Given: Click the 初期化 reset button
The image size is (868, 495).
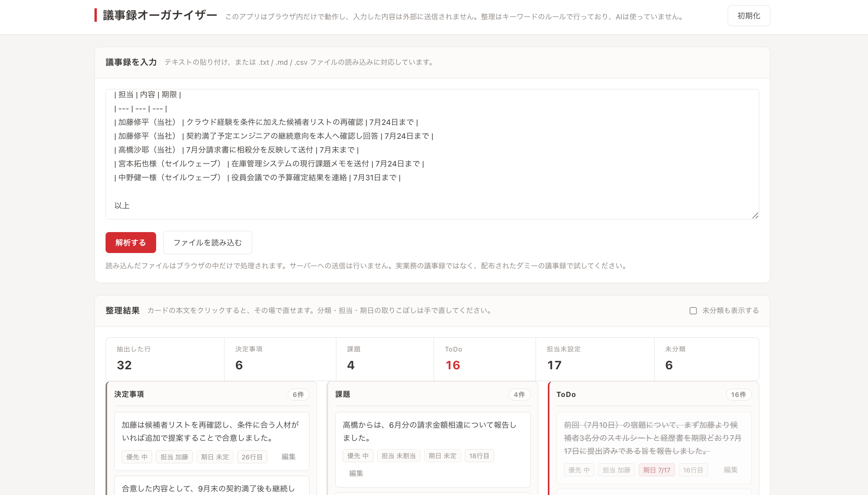Looking at the screenshot, I should [x=749, y=16].
